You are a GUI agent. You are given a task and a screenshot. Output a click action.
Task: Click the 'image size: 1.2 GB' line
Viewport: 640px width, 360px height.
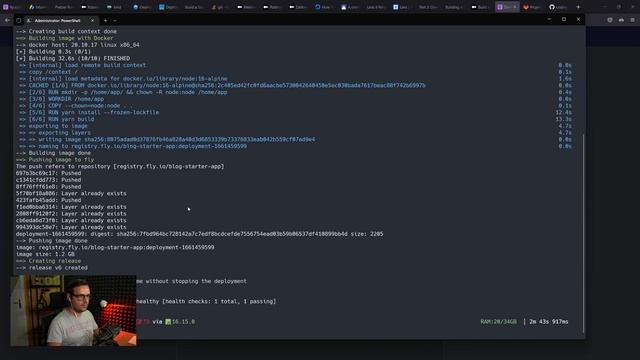point(45,254)
